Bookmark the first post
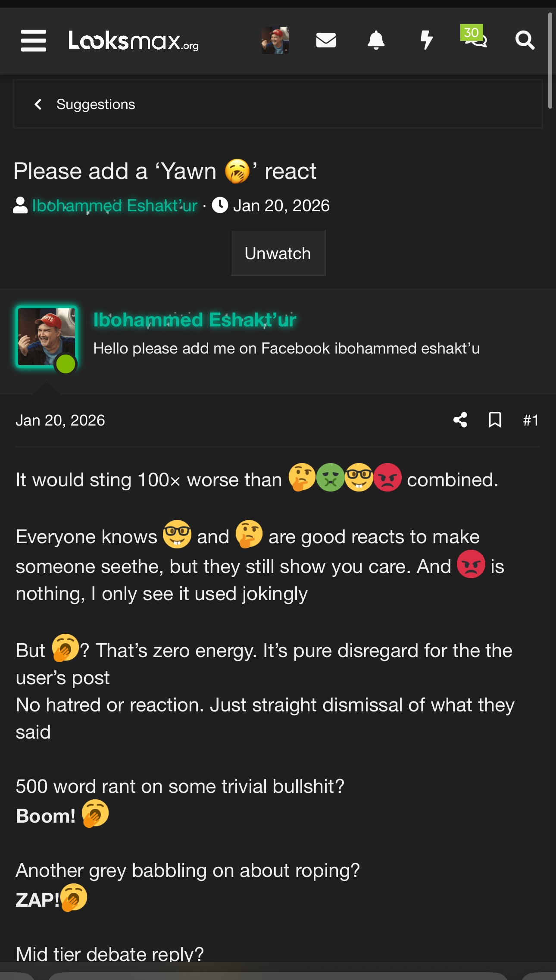The image size is (556, 980). [x=495, y=420]
